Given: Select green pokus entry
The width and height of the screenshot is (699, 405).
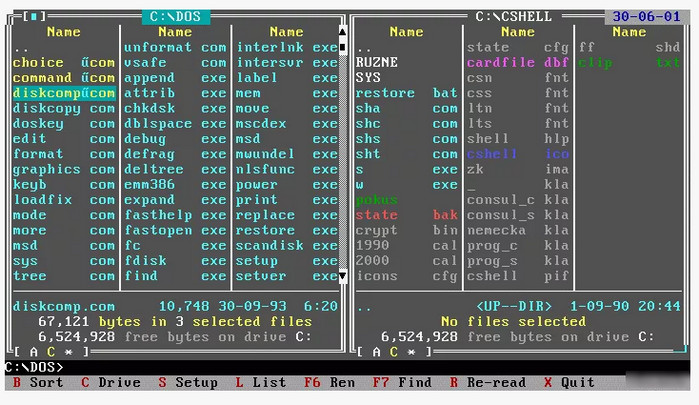Looking at the screenshot, I should pyautogui.click(x=377, y=200).
